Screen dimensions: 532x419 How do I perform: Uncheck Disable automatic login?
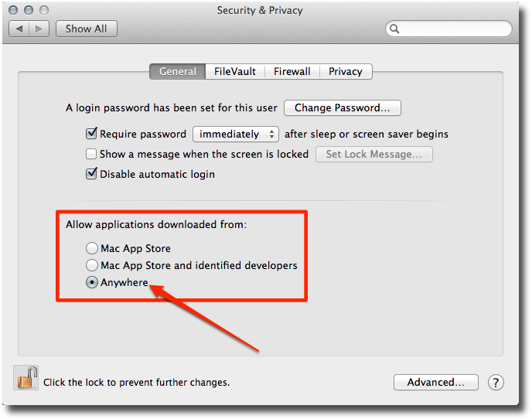coord(91,174)
